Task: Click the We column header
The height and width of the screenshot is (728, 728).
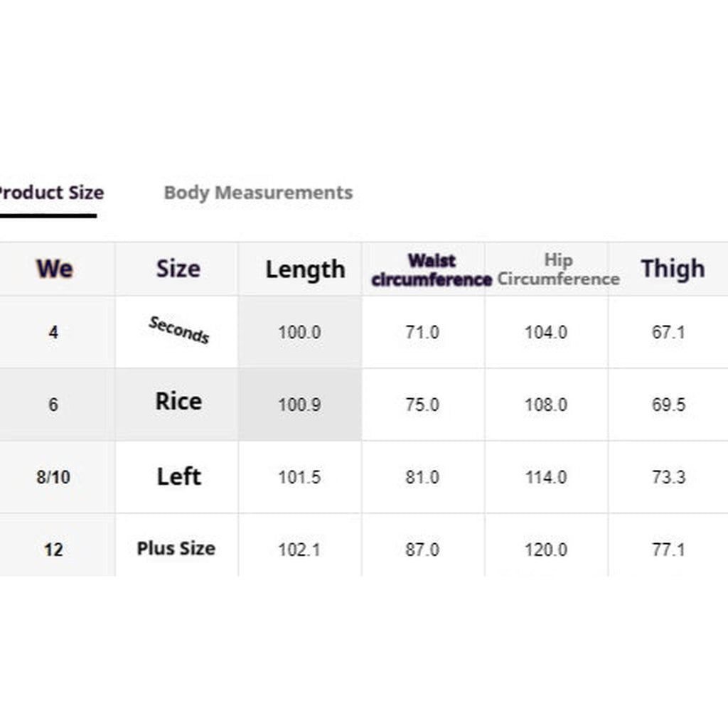Action: point(55,269)
